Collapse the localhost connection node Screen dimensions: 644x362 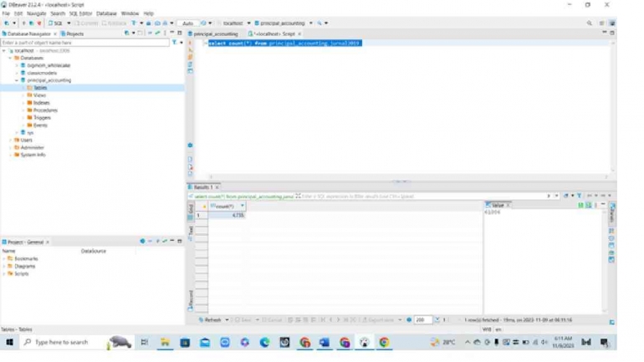click(x=4, y=51)
